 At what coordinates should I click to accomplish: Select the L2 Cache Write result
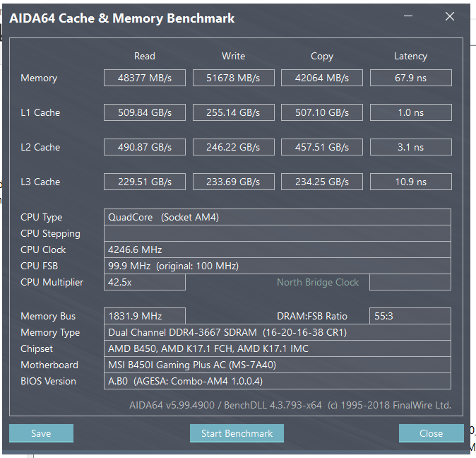[x=234, y=147]
